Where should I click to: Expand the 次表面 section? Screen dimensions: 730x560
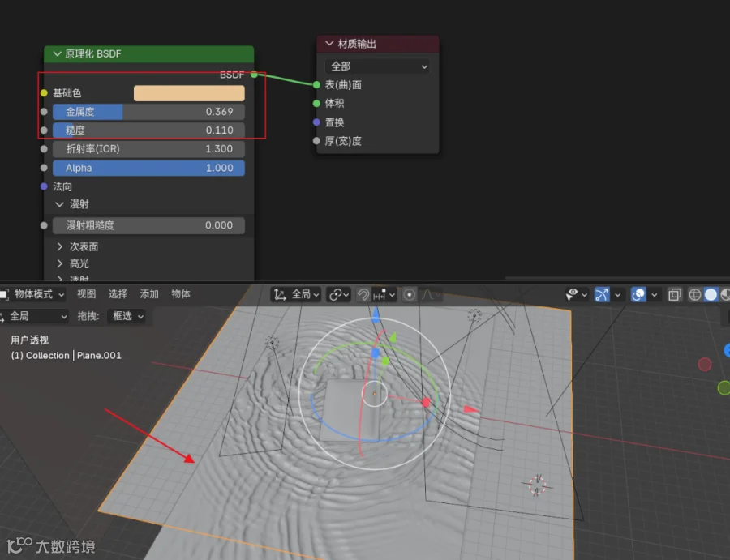click(77, 246)
